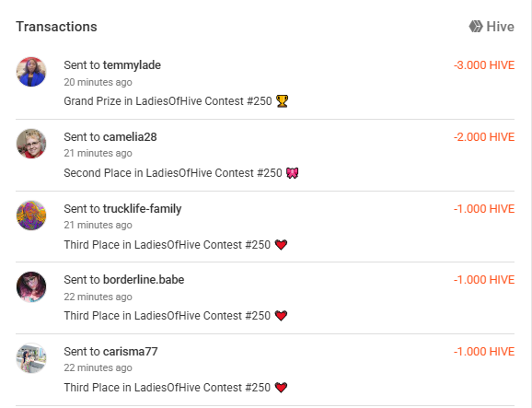Open the temmylade username link
532x408 pixels.
coord(132,65)
